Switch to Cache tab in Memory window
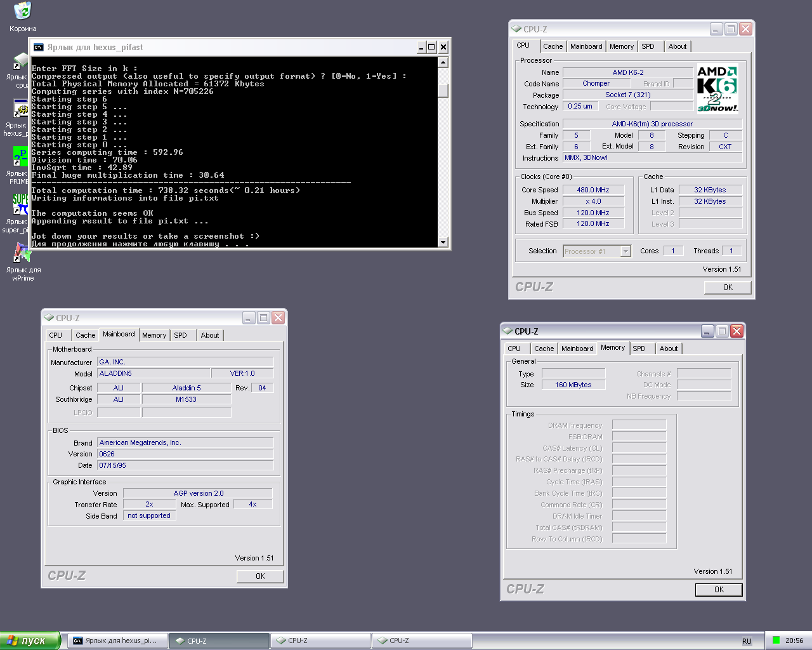Viewport: 812px width, 650px height. 544,348
